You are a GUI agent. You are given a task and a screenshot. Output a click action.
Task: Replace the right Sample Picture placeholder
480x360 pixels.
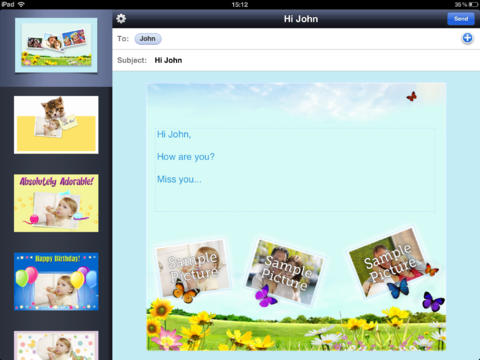(388, 263)
